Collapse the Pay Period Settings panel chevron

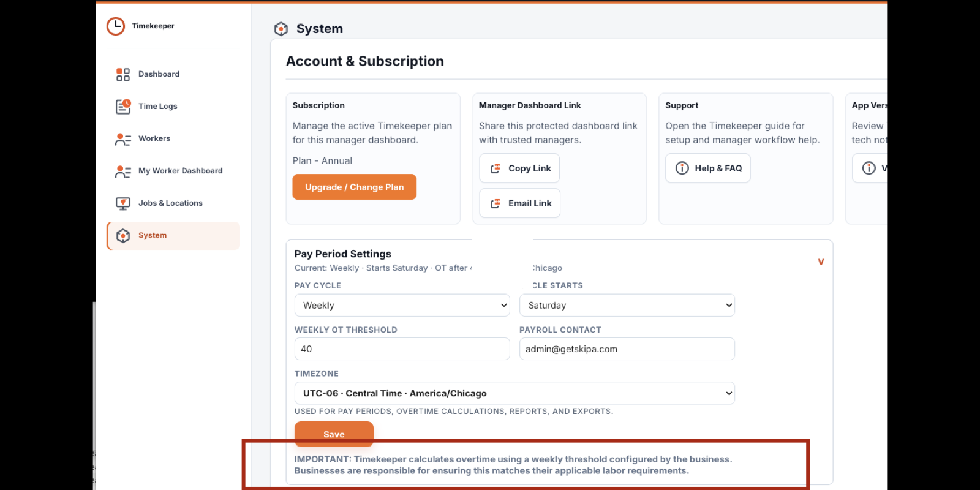821,262
